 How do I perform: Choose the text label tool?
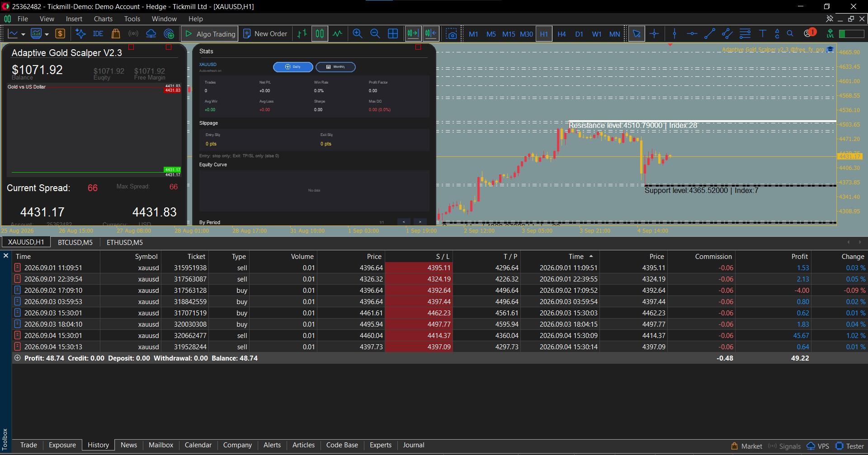click(763, 34)
